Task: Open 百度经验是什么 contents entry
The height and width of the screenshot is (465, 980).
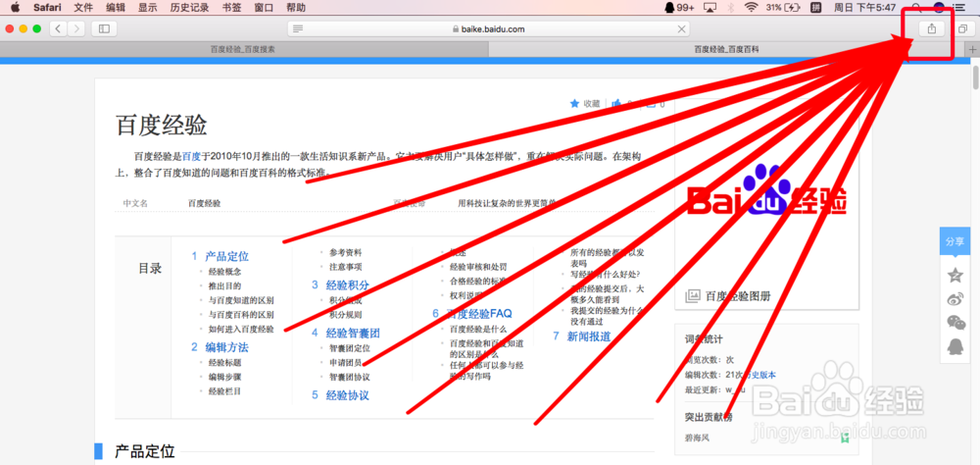Action: tap(478, 330)
